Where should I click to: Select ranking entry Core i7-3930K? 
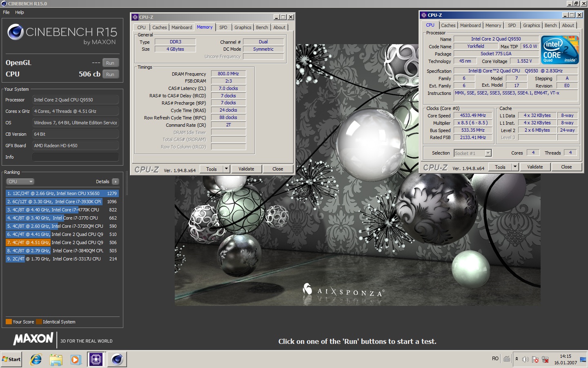coord(62,202)
